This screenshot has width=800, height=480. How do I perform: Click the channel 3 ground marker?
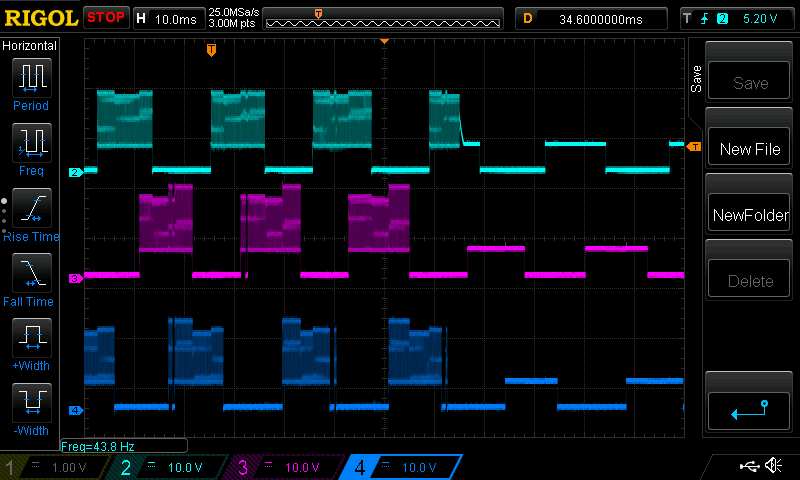[x=76, y=278]
